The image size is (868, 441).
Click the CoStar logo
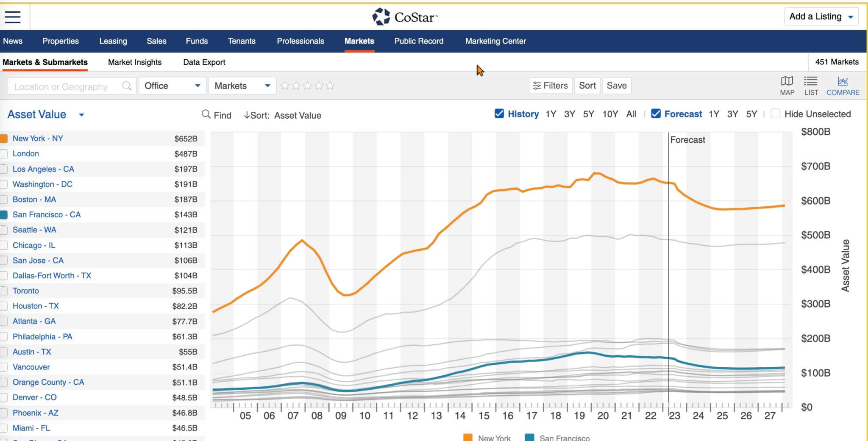pyautogui.click(x=405, y=17)
